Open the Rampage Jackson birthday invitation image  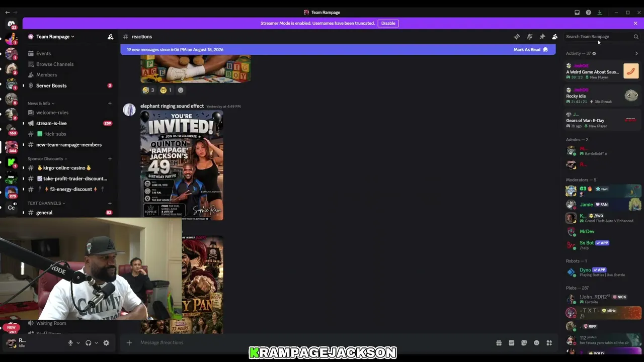click(182, 165)
